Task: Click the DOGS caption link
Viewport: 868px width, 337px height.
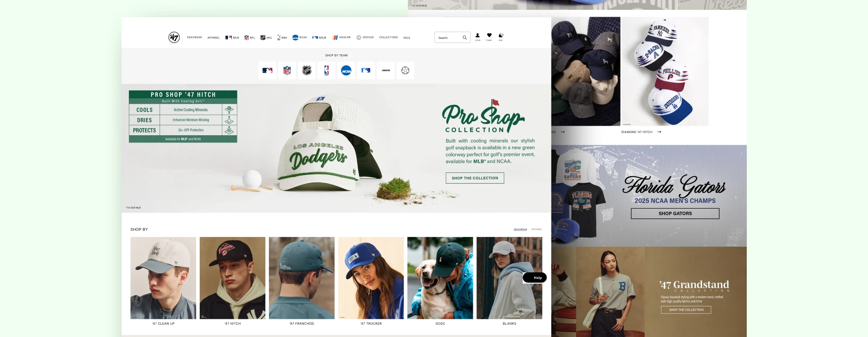Action: [x=440, y=324]
